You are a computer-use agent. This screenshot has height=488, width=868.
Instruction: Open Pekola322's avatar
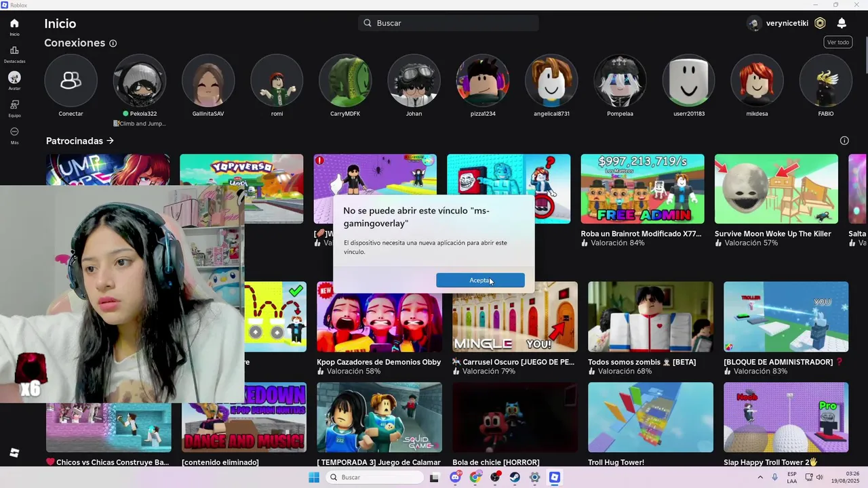[x=139, y=81]
